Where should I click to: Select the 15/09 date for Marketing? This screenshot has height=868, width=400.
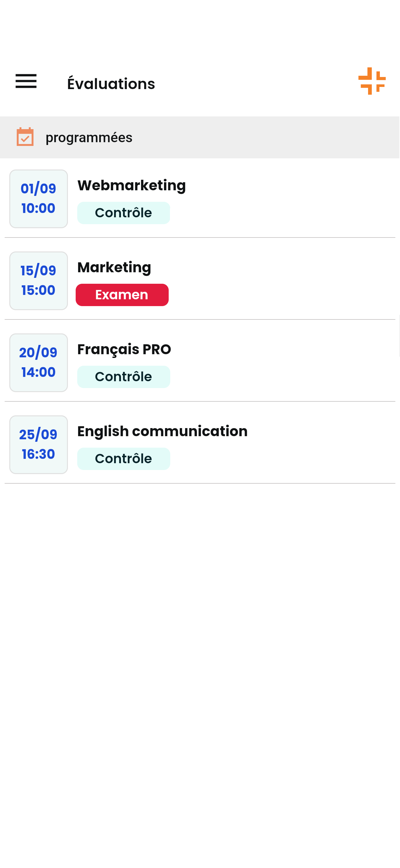click(x=38, y=271)
